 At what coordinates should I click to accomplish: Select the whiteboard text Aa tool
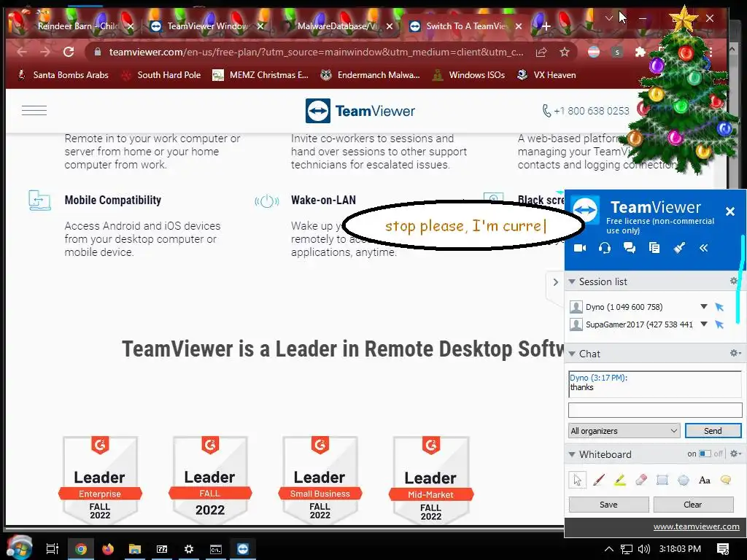[705, 480]
